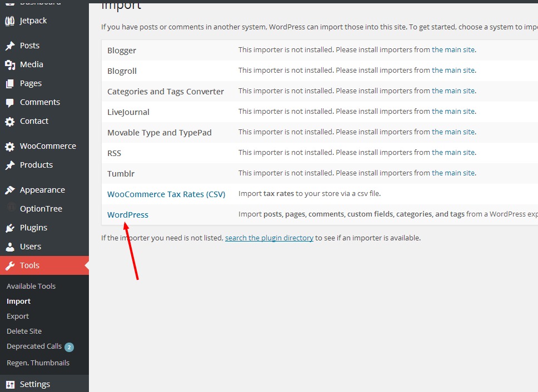Open Delete Site submenu item
Viewport: 538px width, 392px height.
(x=24, y=331)
